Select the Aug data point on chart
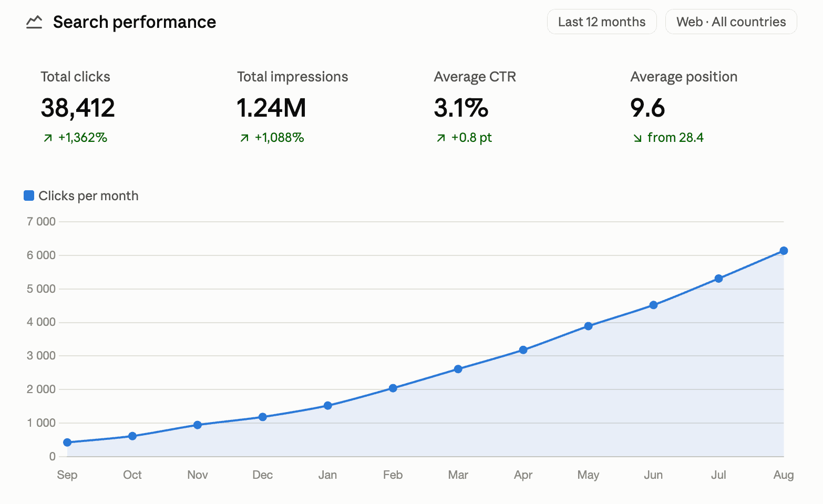 click(784, 251)
